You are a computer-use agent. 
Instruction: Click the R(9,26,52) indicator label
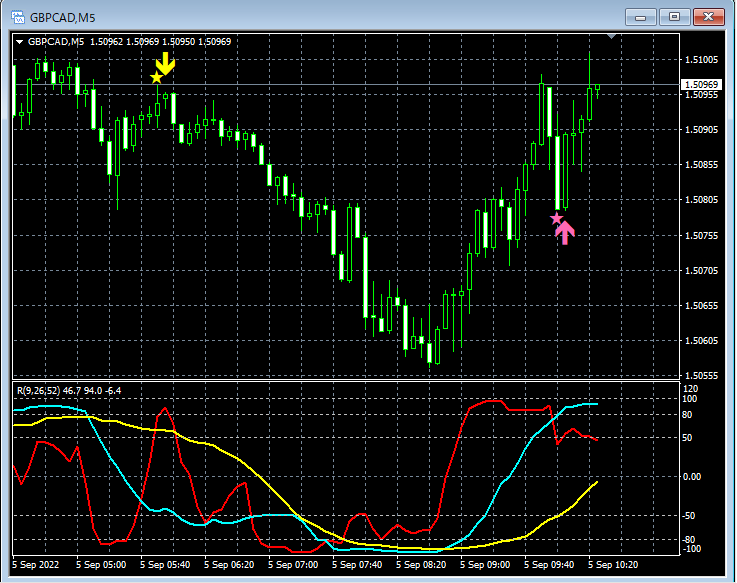click(x=69, y=391)
